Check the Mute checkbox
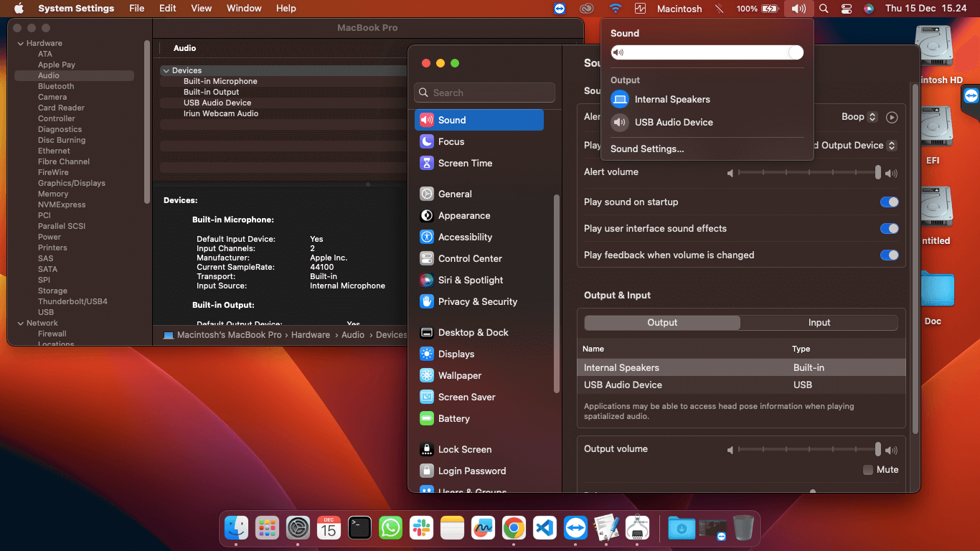Image resolution: width=980 pixels, height=551 pixels. point(868,470)
